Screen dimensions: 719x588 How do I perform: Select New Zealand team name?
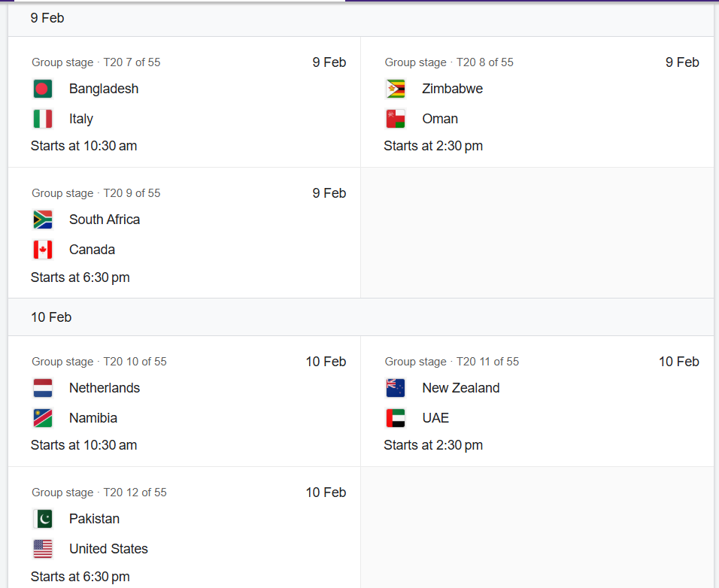click(460, 388)
